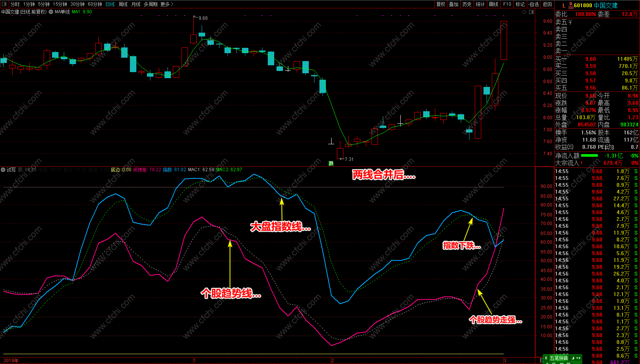Click the 7.31 low price marker
Screen dimensions: 640x364
click(349, 159)
